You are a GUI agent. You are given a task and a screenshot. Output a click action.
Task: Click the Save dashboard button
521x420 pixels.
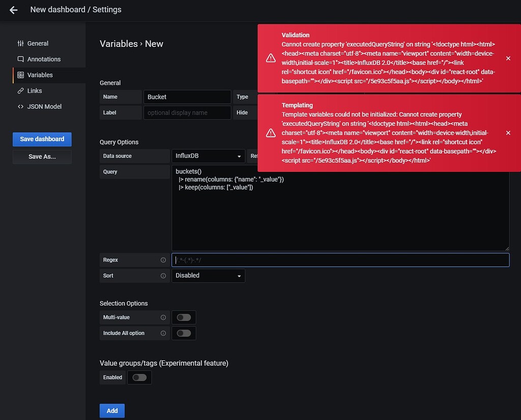pos(42,139)
